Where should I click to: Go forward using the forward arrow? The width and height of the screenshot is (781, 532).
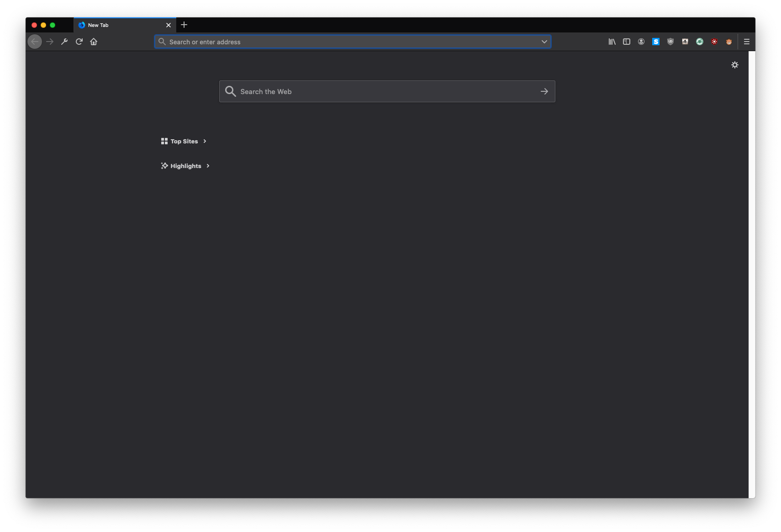pyautogui.click(x=50, y=42)
